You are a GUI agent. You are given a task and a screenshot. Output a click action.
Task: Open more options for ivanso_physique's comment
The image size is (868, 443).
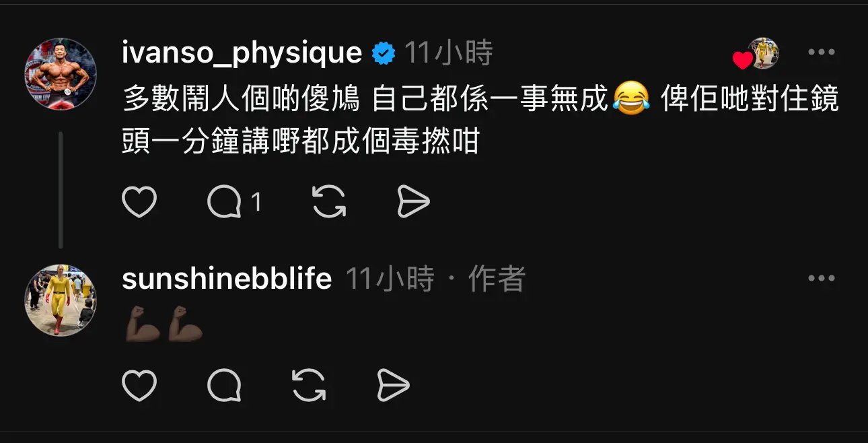[x=821, y=53]
